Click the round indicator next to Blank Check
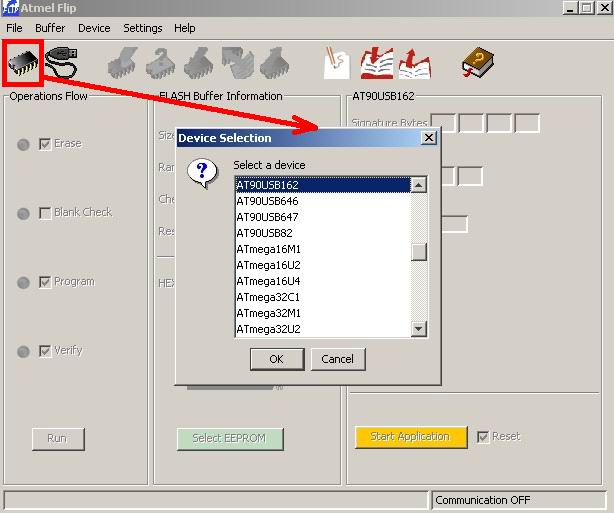 (x=23, y=213)
